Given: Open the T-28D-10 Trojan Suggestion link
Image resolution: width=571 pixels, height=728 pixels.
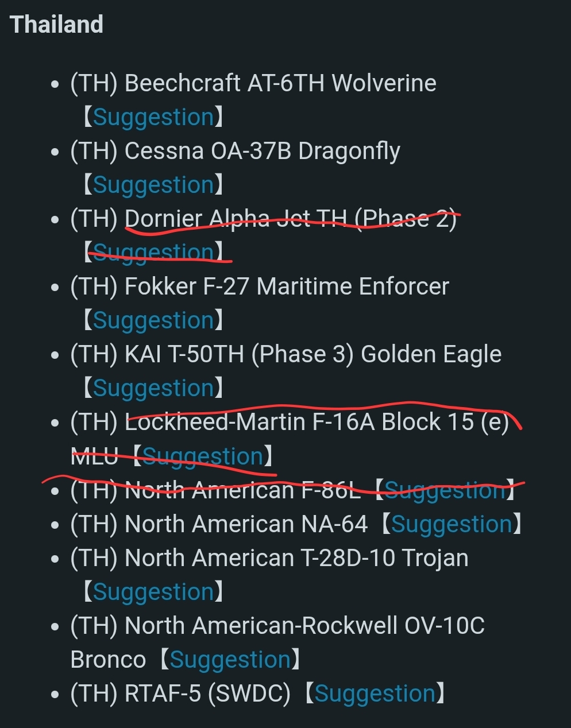Looking at the screenshot, I should (x=153, y=592).
